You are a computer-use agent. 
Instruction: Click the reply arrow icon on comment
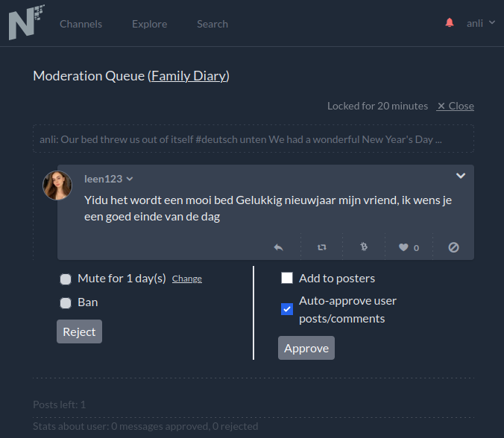278,247
